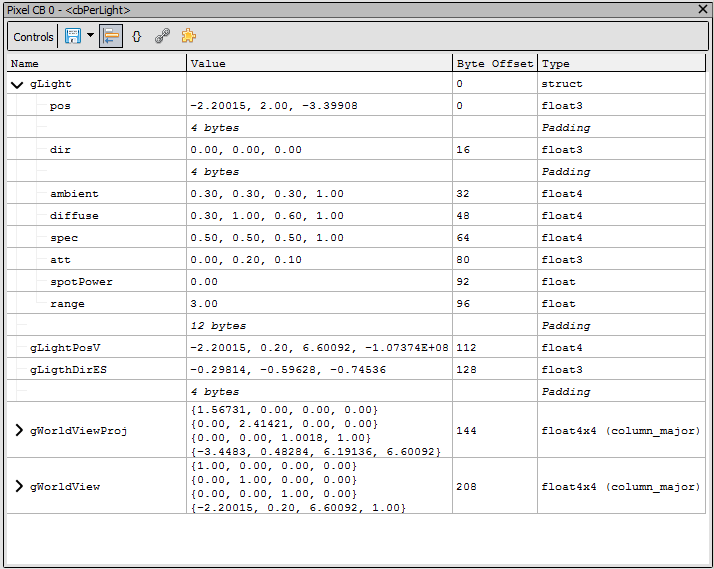Close the Pixel CB 0 panel
Image resolution: width=714 pixels, height=569 pixels.
pyautogui.click(x=703, y=10)
